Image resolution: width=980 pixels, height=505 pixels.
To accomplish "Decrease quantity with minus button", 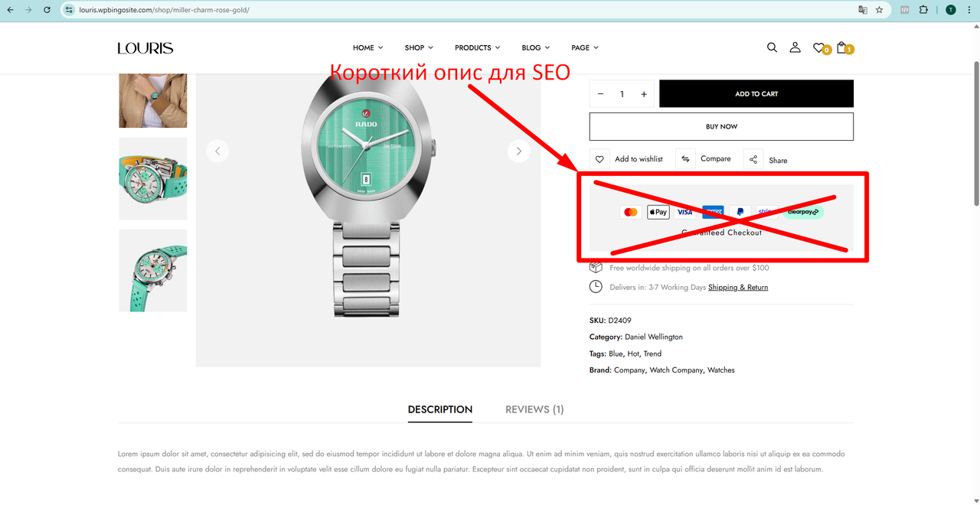I will (x=600, y=94).
